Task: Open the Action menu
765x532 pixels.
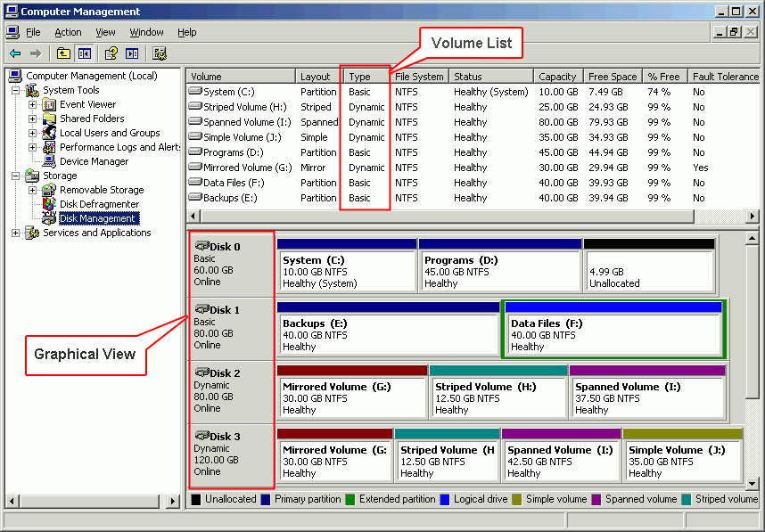Action: pos(69,31)
